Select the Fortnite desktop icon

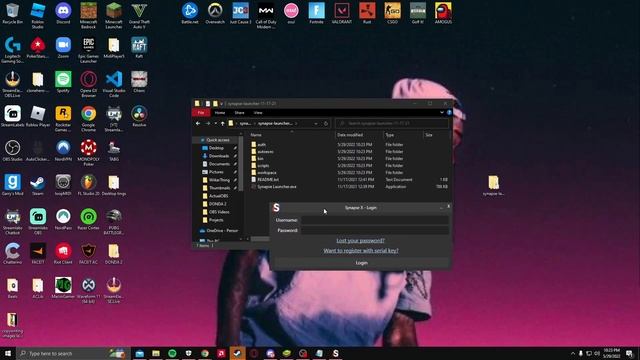316,13
